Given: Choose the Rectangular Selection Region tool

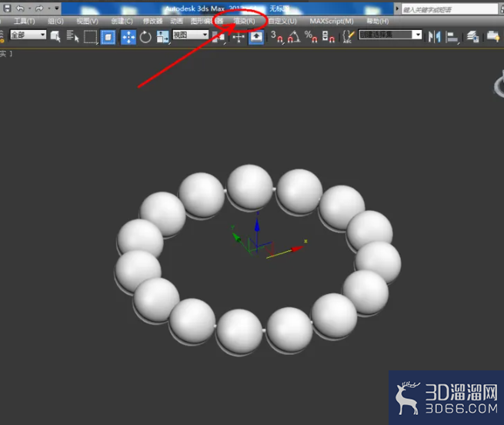Looking at the screenshot, I should click(x=90, y=37).
